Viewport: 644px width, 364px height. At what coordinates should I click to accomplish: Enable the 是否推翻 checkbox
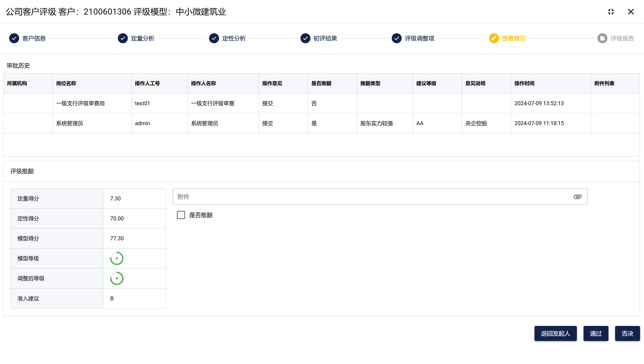point(181,215)
